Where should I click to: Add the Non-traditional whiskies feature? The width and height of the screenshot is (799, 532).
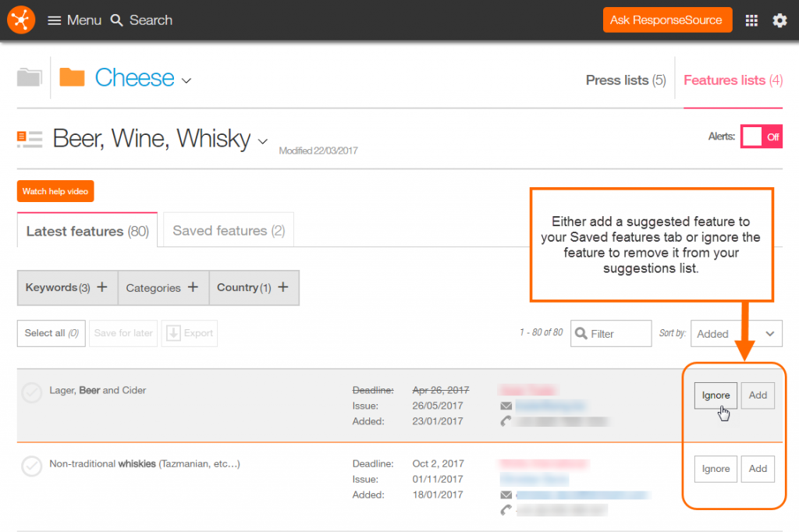[758, 469]
